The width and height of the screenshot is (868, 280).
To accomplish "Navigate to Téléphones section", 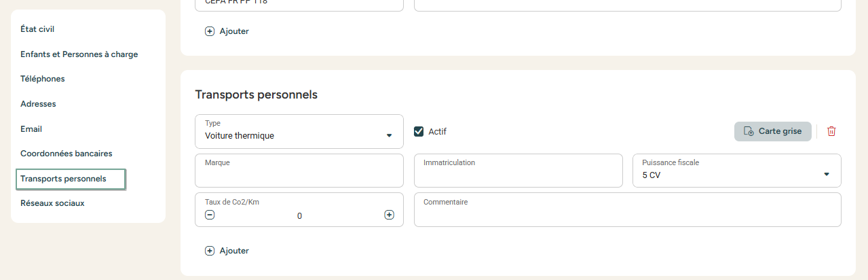I will coord(43,79).
